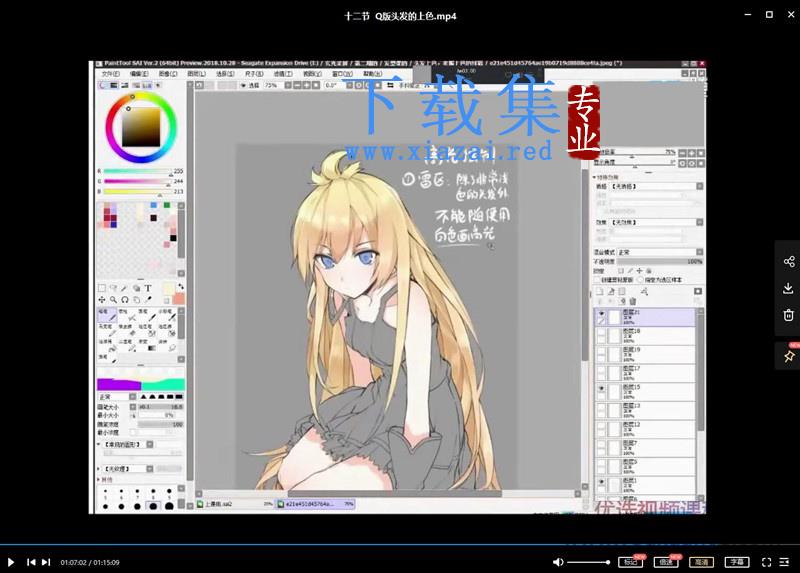Enter fullscreen mode in player
The height and width of the screenshot is (573, 800).
[766, 562]
